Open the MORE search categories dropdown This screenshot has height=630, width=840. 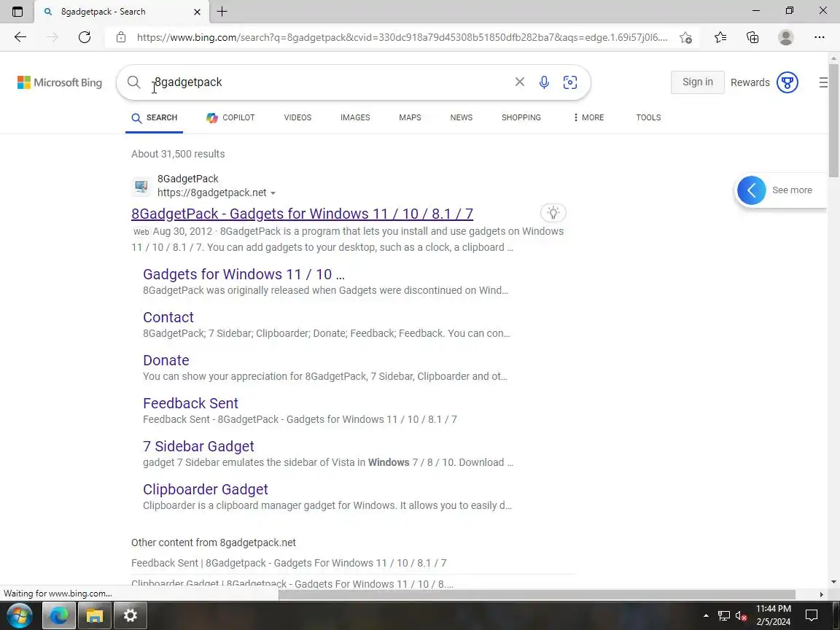[x=588, y=117]
